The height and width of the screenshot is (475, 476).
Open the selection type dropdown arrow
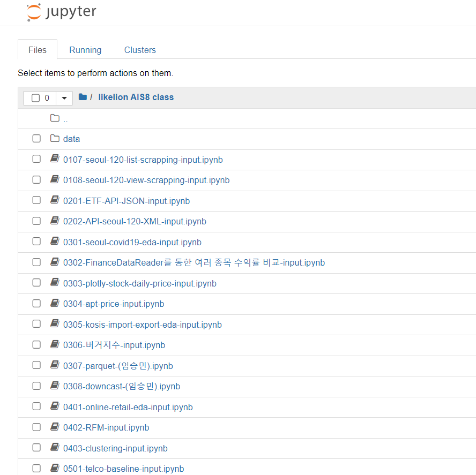64,98
